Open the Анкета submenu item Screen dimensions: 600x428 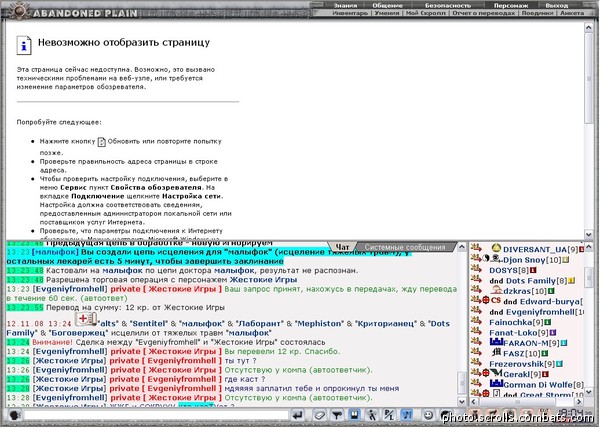[x=572, y=13]
